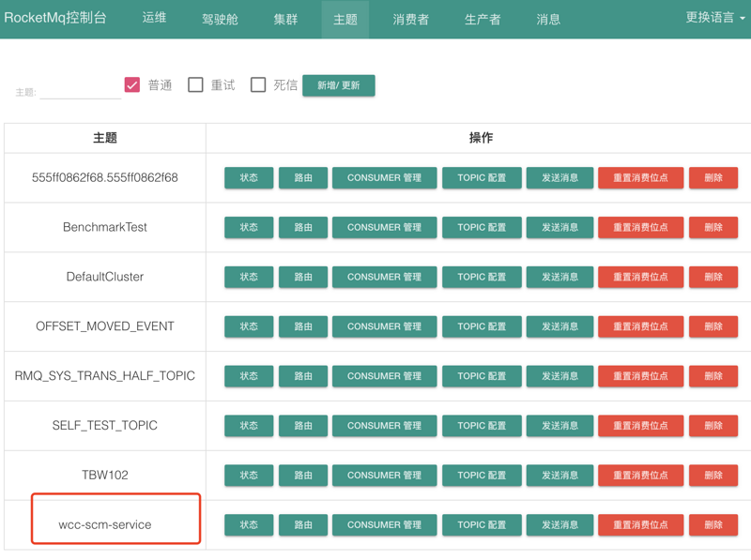This screenshot has width=751, height=560.
Task: Click the RocketMq控制台 title
Action: coord(55,19)
